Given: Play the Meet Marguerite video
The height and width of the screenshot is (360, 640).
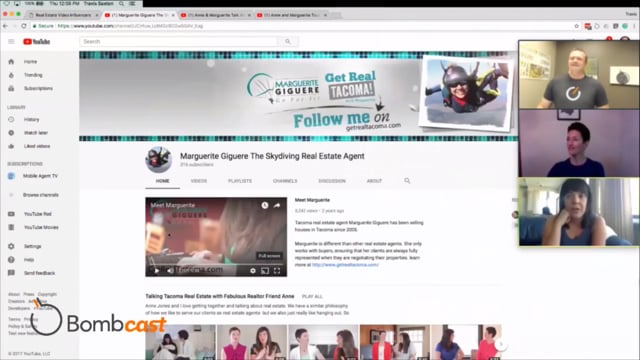Looking at the screenshot, I should point(156,271).
